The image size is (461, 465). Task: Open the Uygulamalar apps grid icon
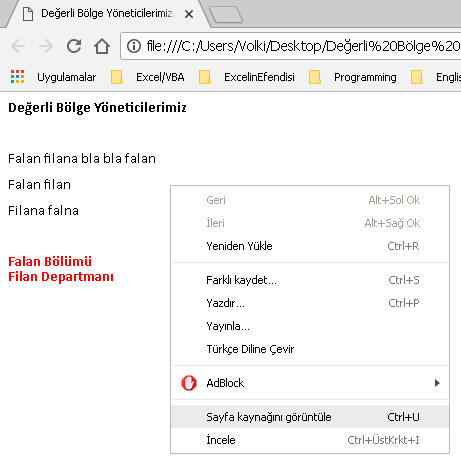coord(17,77)
